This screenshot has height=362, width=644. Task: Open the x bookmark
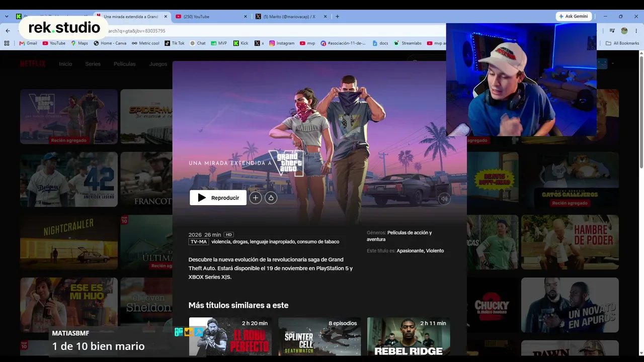[x=259, y=43]
